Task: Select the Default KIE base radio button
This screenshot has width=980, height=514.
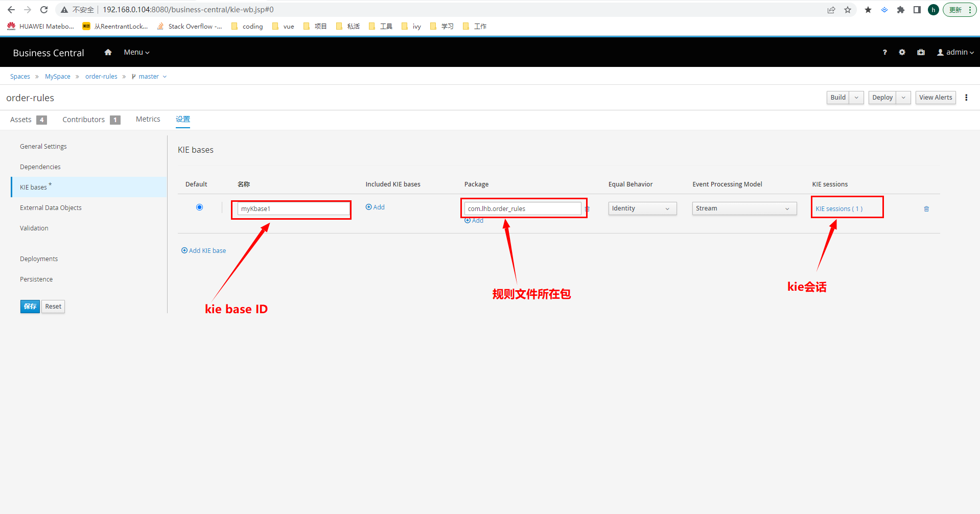Action: click(199, 207)
